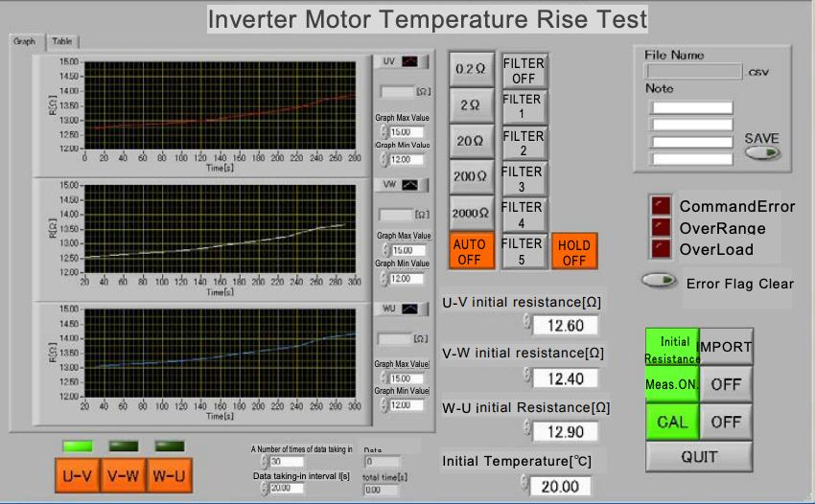This screenshot has width=815, height=504.
Task: Click the OverRange indicator light
Action: pos(661,227)
